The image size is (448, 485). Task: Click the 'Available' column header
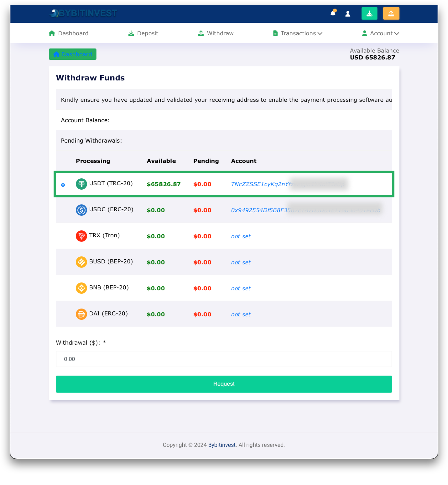161,161
